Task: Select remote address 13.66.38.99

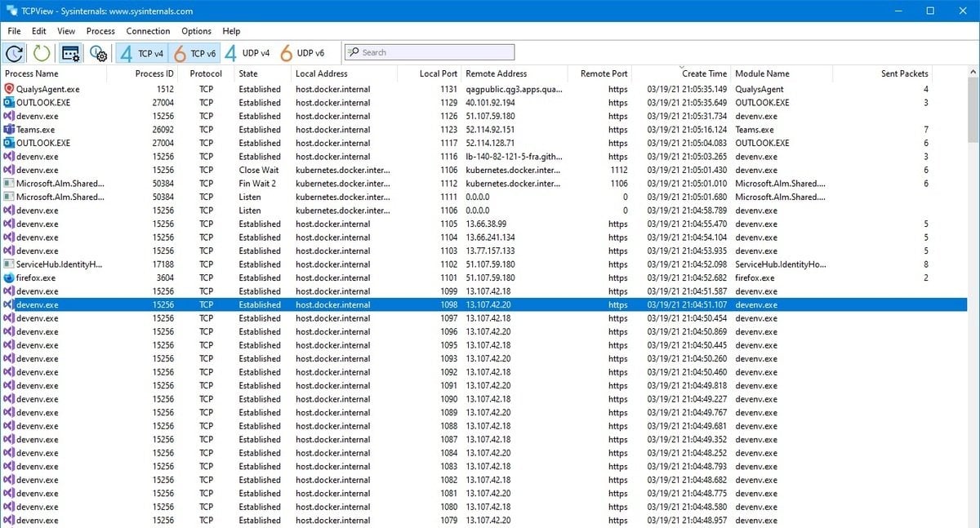Action: pos(488,224)
